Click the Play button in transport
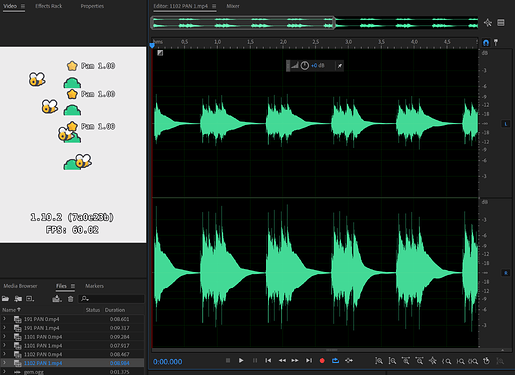515x375 pixels. (x=241, y=360)
